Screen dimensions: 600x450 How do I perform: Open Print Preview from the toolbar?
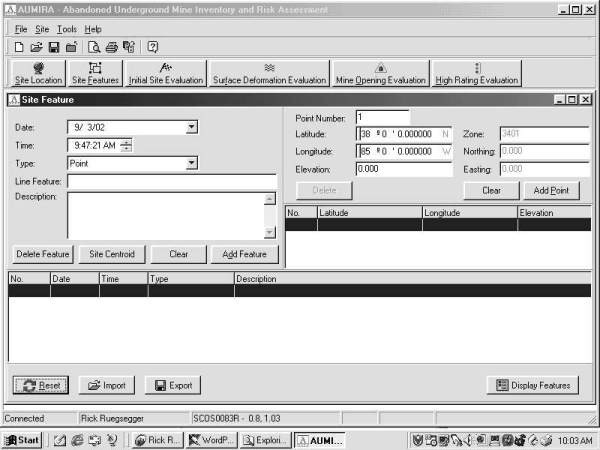(94, 47)
